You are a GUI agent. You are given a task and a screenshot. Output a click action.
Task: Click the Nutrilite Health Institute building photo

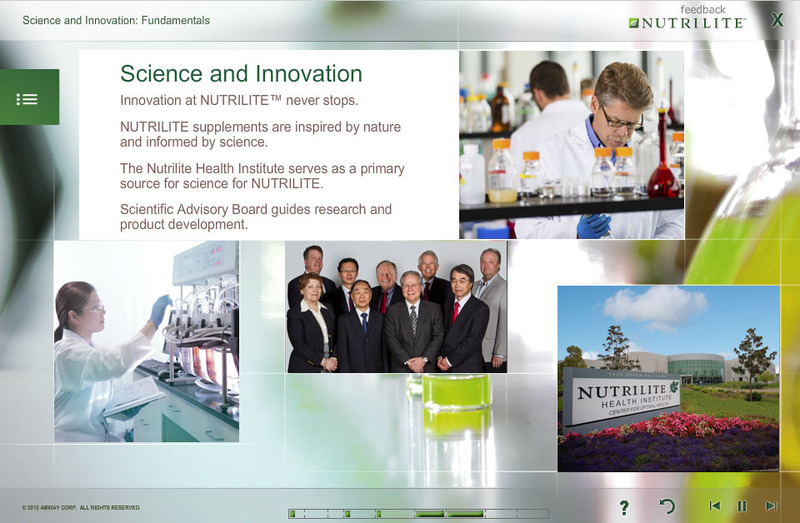pyautogui.click(x=668, y=378)
